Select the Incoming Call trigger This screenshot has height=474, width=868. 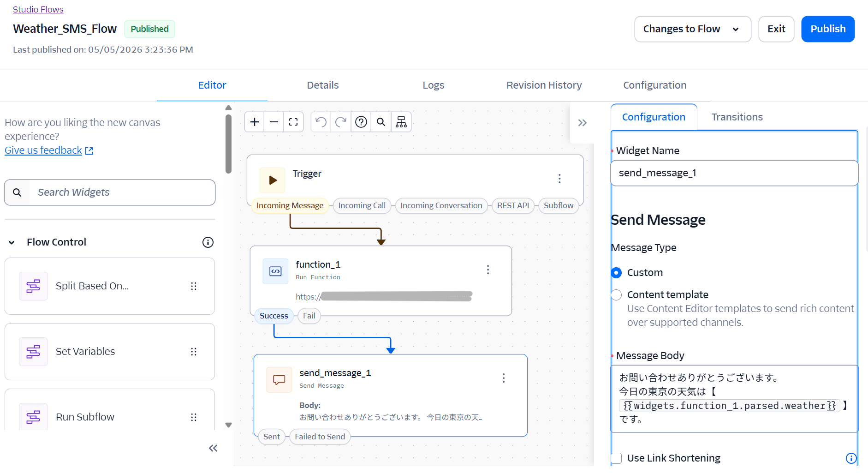362,205
